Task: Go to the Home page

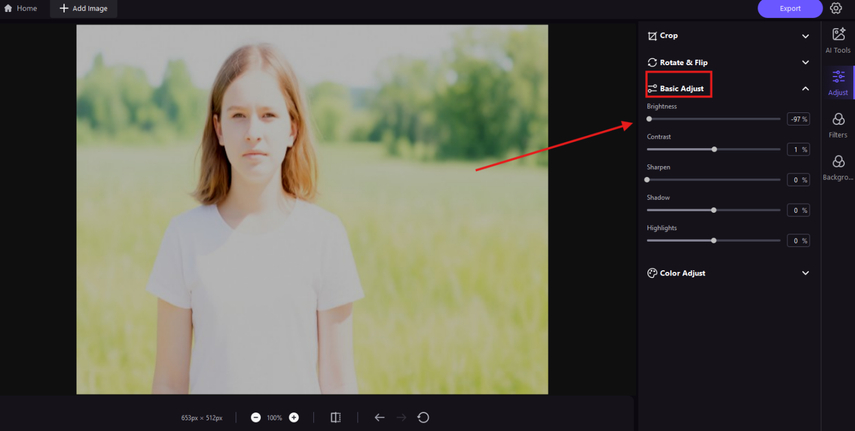Action: [21, 9]
